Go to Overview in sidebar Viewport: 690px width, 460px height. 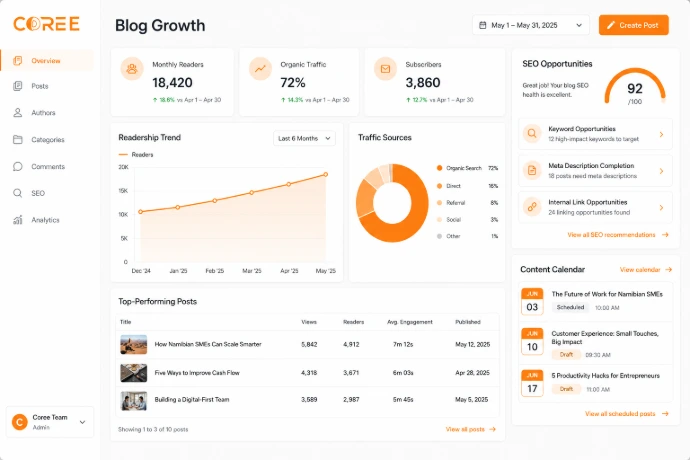pos(47,60)
